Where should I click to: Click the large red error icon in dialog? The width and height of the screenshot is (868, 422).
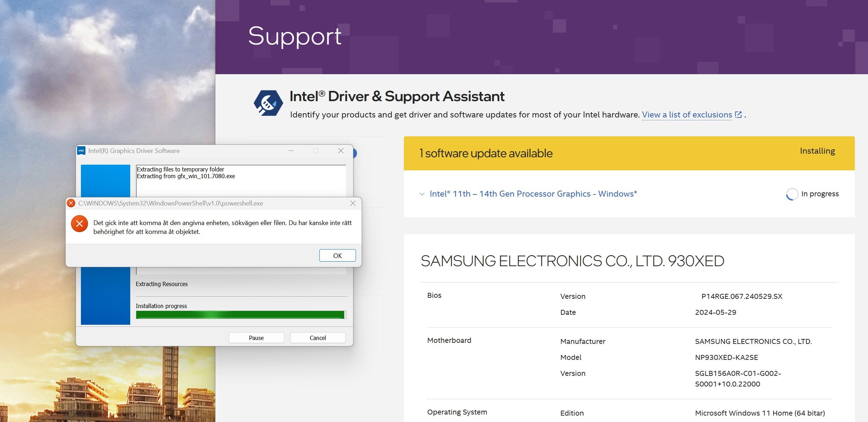coord(79,224)
